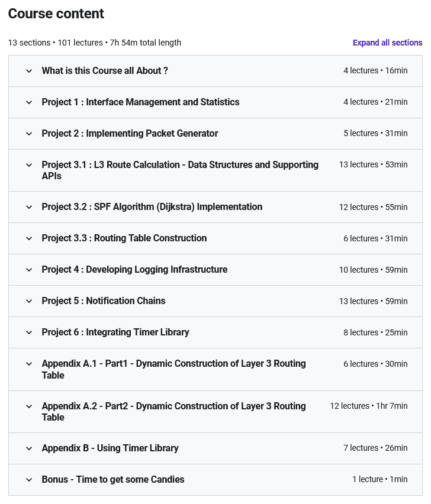
Task: Open Bonus Time to get some Candies chevron
Action: click(x=29, y=480)
